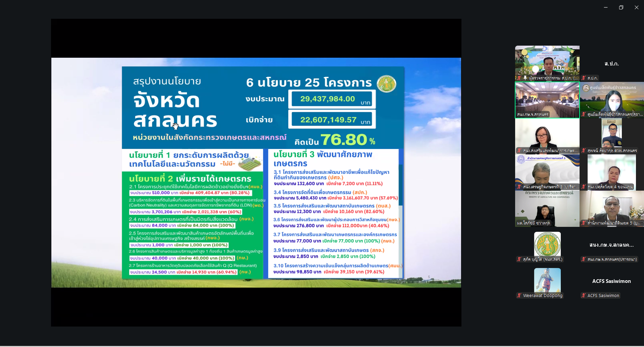Click muted mic icon of สนง.ปศุสัตว์เขต 4 ขอนแก่น

click(x=584, y=187)
